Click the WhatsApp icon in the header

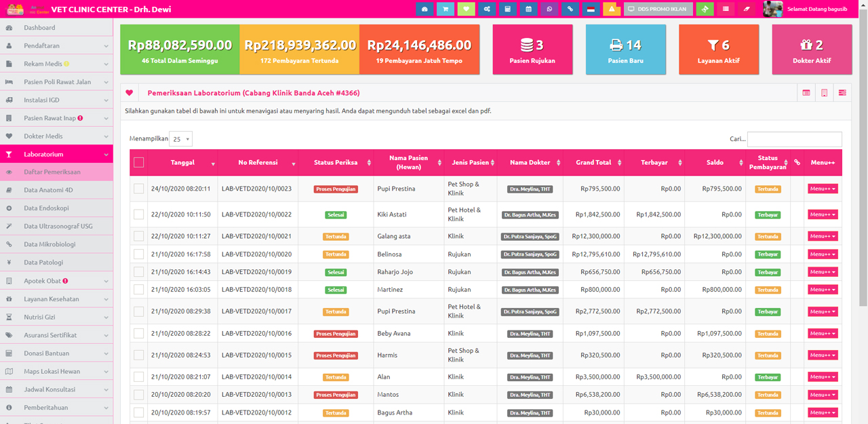point(549,9)
